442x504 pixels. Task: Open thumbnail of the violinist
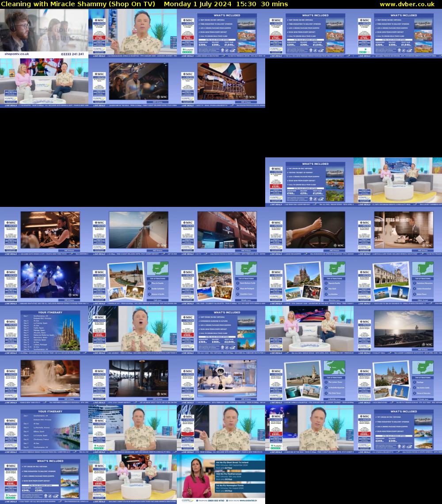[x=44, y=231]
